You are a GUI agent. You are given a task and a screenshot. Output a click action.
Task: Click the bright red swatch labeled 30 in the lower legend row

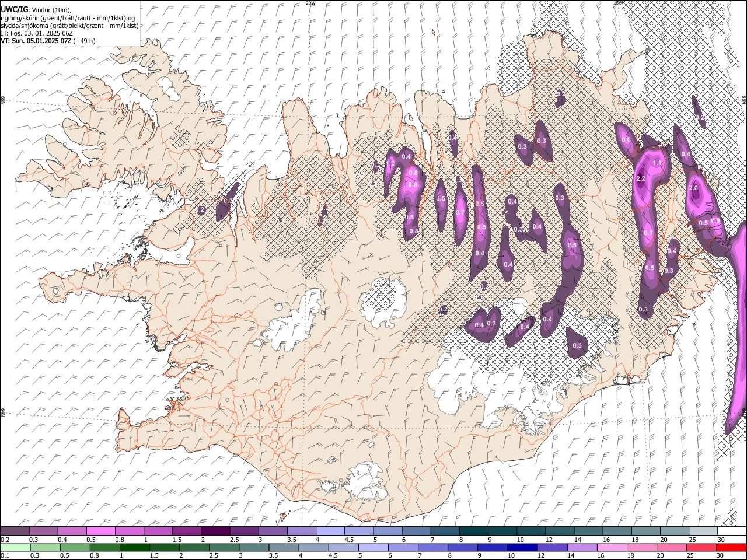pos(731,547)
